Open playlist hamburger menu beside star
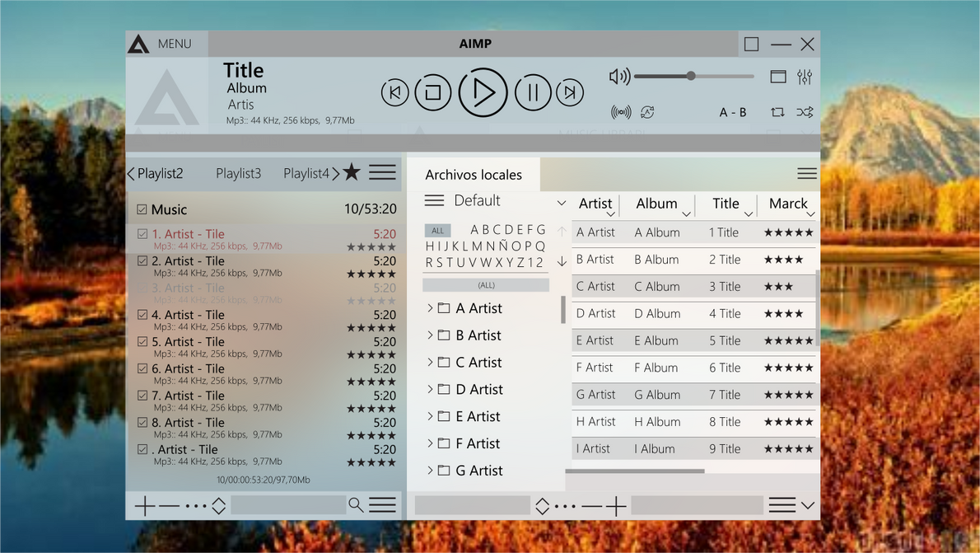 (382, 172)
